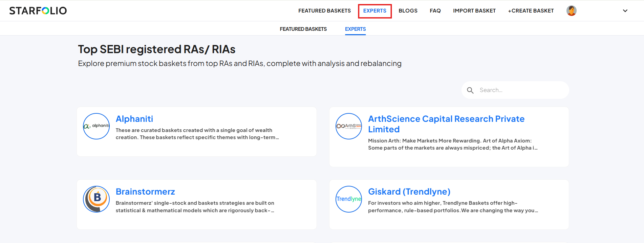Click the search magnifier icon

click(x=470, y=90)
